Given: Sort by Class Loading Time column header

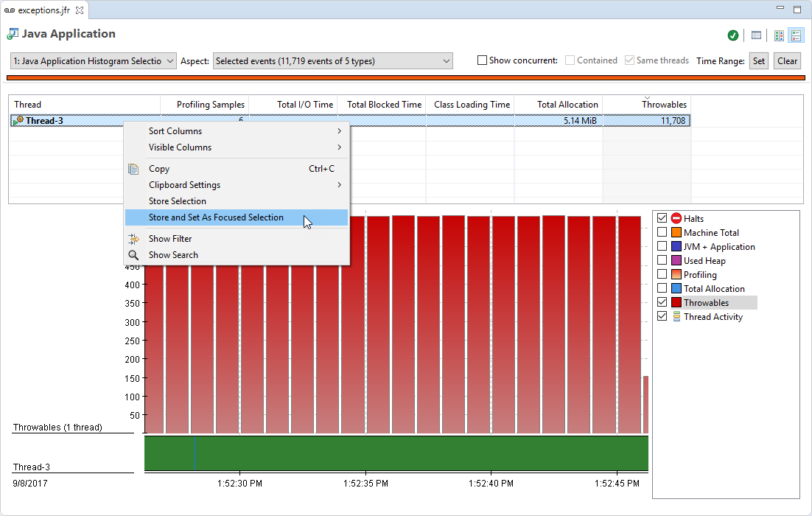Looking at the screenshot, I should click(x=470, y=104).
